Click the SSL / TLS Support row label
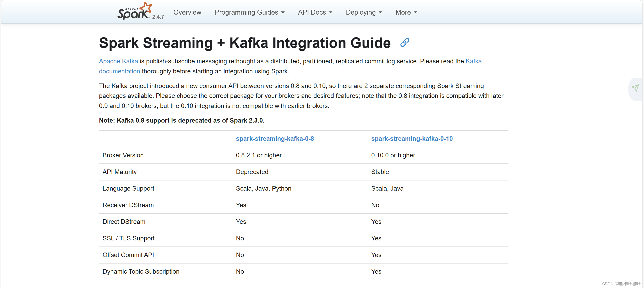Image resolution: width=644 pixels, height=288 pixels. click(x=128, y=238)
